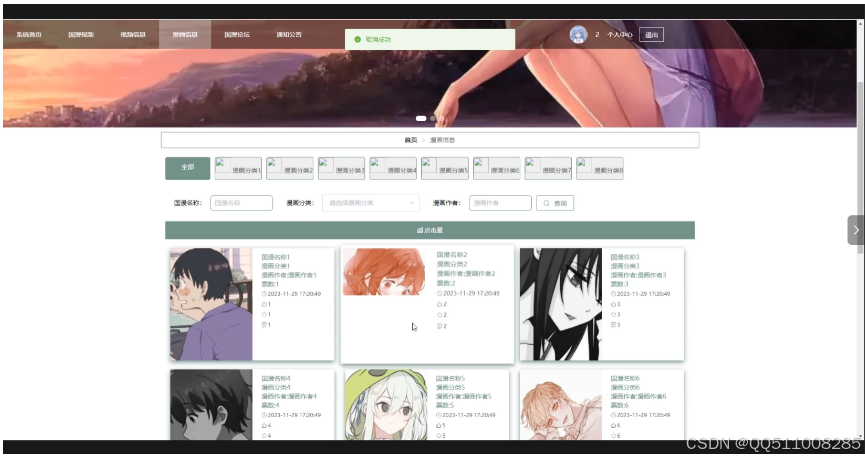865x459 pixels.
Task: Filter by 漫画分类2 category
Action: (x=290, y=168)
